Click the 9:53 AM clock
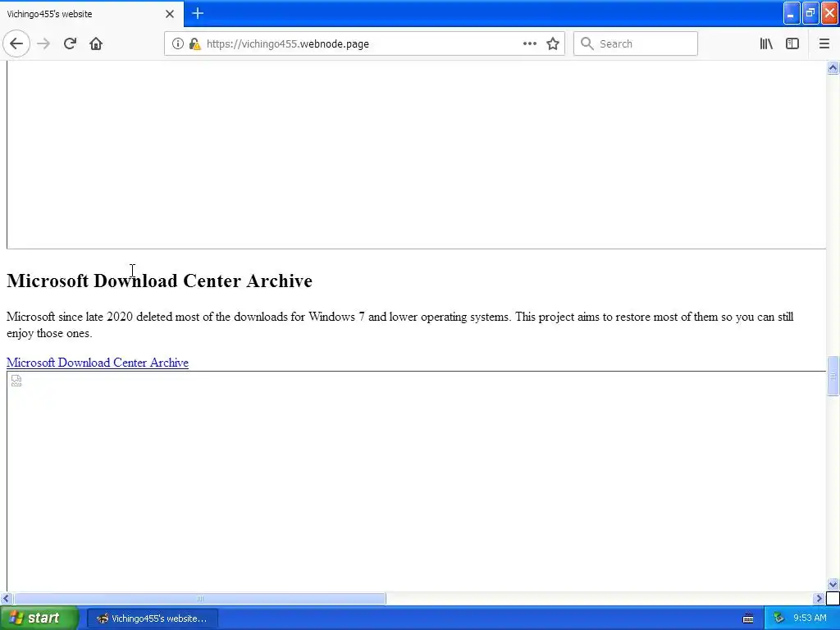The height and width of the screenshot is (630, 840). click(810, 619)
